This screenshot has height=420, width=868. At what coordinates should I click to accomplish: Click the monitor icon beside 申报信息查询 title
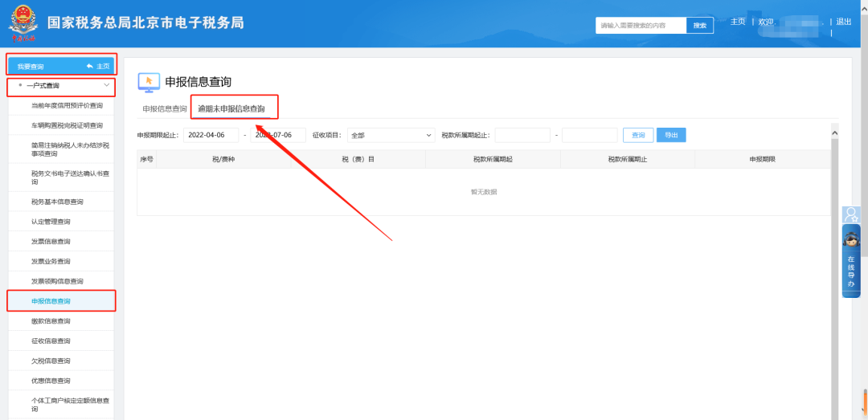pos(149,82)
